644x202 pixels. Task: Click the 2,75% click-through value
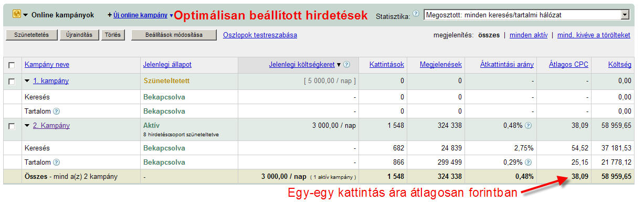point(525,148)
